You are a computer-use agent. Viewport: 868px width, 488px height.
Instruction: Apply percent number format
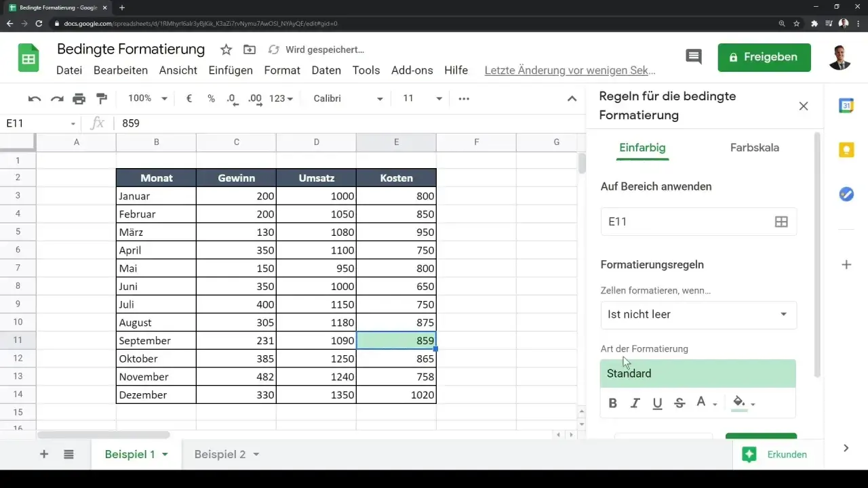211,98
